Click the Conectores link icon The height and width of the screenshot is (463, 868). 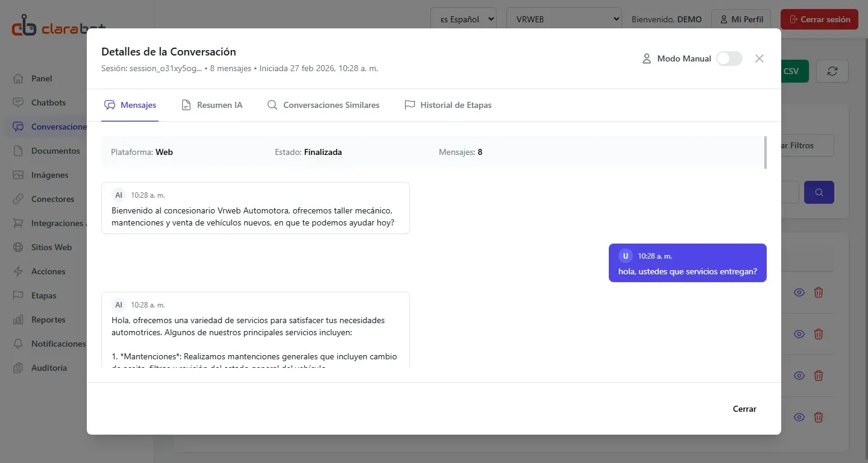[19, 199]
